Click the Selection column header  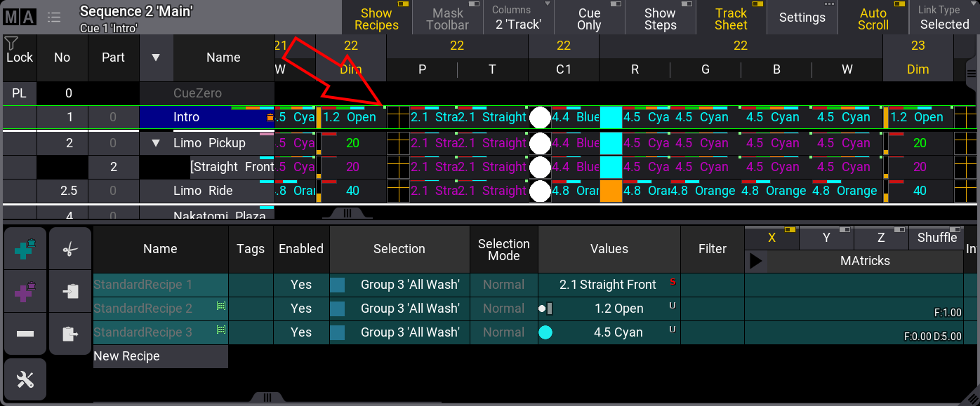[x=399, y=249]
